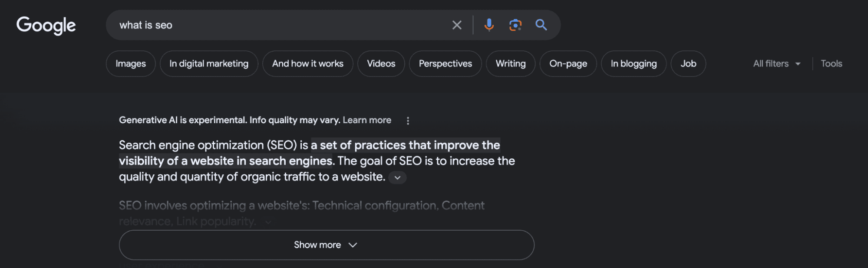Click the magnifying glass search icon
The height and width of the screenshot is (268, 868).
pyautogui.click(x=541, y=25)
